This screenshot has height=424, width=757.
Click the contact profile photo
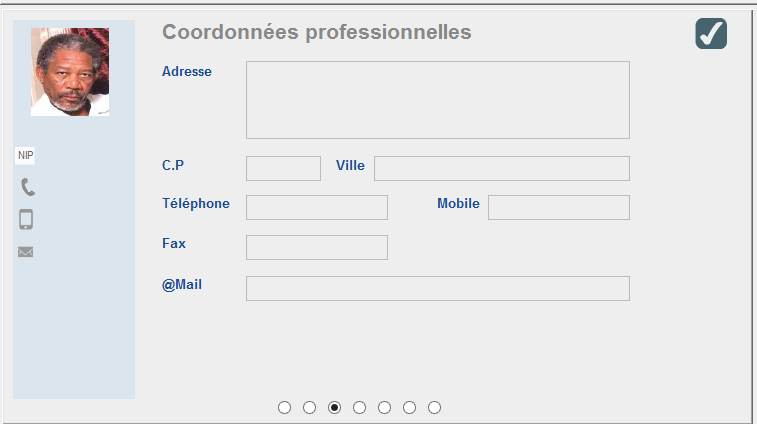70,72
